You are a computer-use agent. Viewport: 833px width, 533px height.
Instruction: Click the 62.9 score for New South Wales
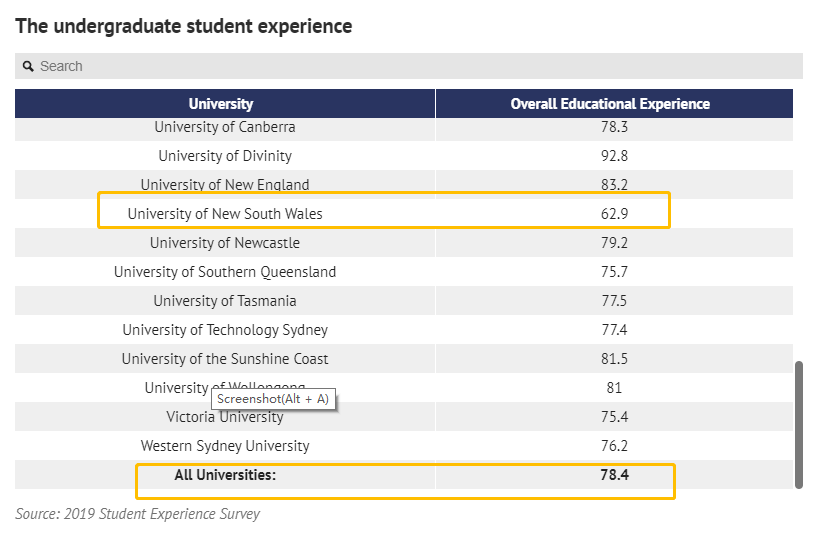pos(614,214)
